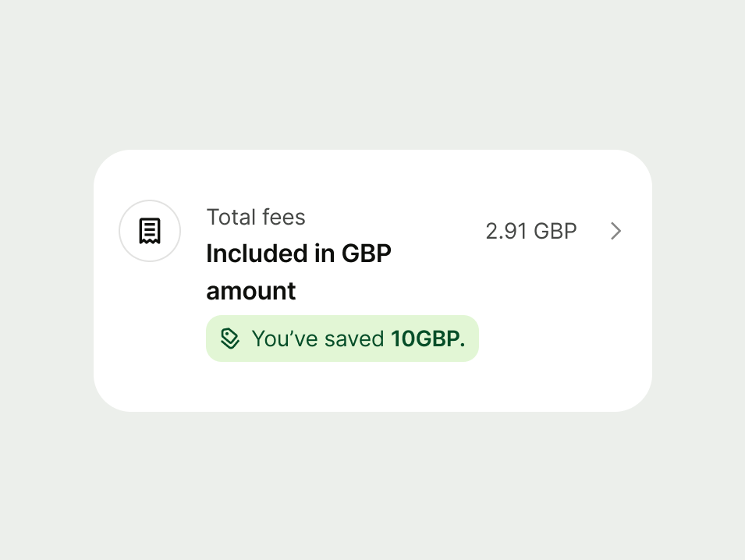This screenshot has height=560, width=745.
Task: Click the "Total fees" label
Action: 256,217
